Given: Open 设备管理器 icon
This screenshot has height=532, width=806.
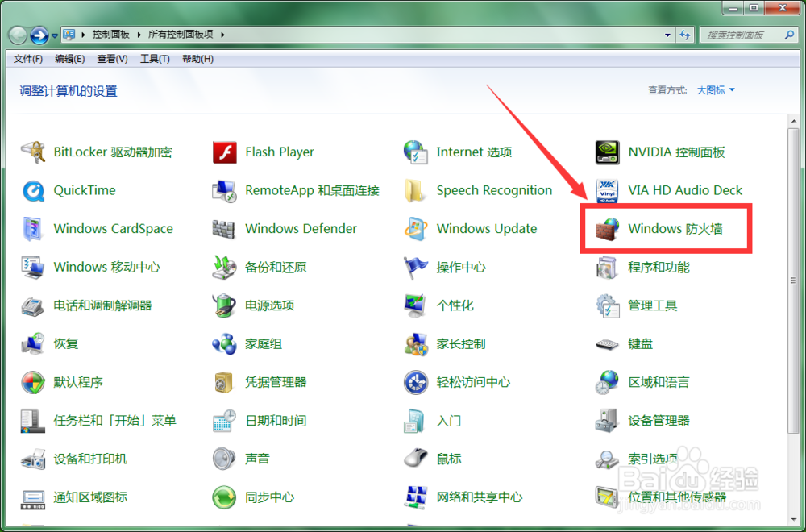Looking at the screenshot, I should [x=607, y=421].
